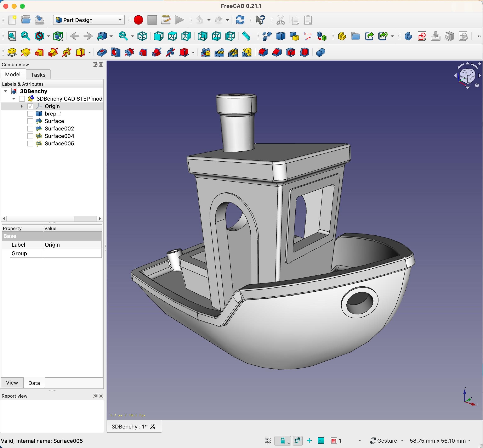This screenshot has width=483, height=448.
Task: Toggle the Surface005 visibility checkbox
Action: point(30,144)
